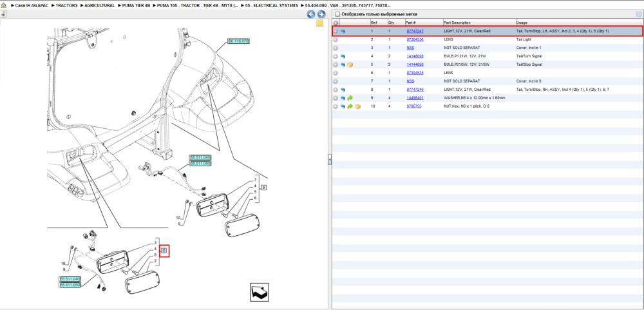
Task: Click the box package icon in row 14144690
Action: pos(350,64)
